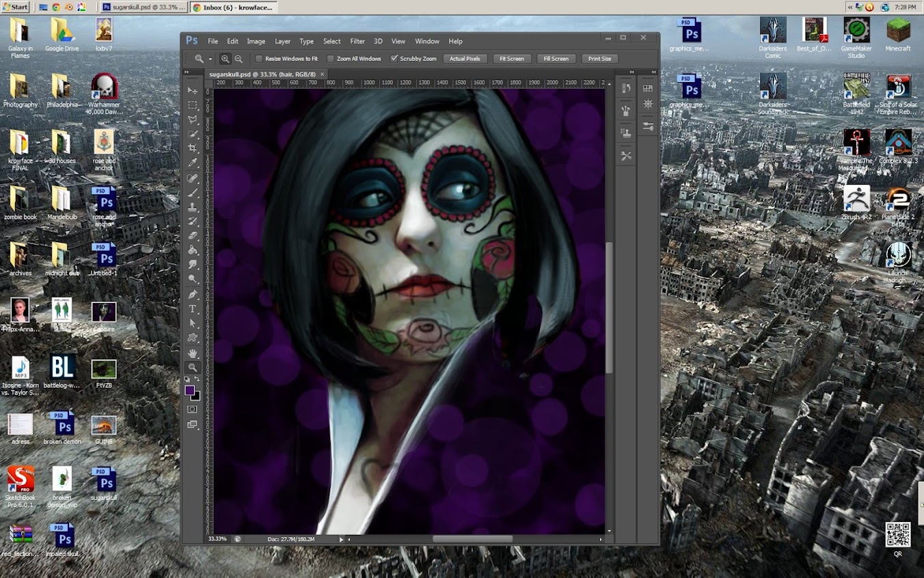This screenshot has height=578, width=924.
Task: Select the Minecraft desktop icon
Action: [898, 36]
